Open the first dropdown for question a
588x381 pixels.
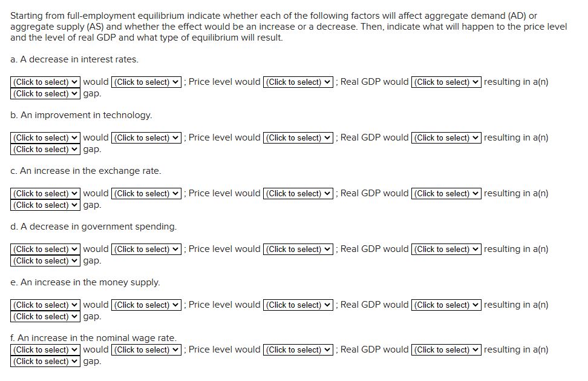tap(45, 81)
